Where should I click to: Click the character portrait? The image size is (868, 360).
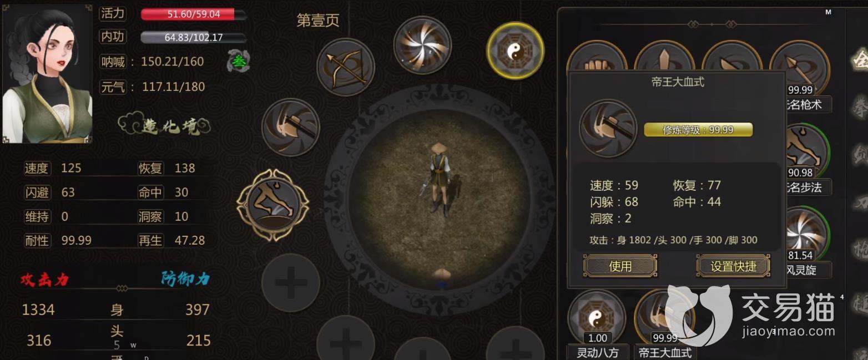point(47,73)
